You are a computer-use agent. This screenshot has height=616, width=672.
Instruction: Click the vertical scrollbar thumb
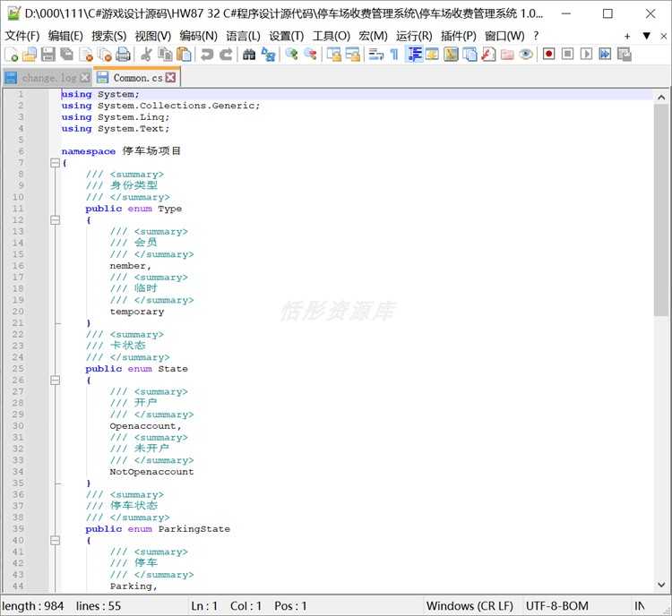click(661, 210)
